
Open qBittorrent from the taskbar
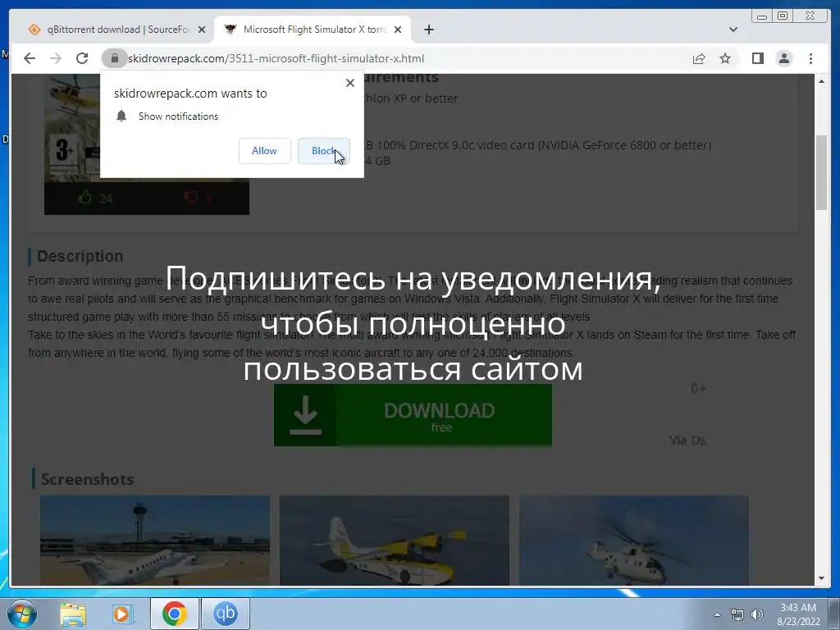(x=226, y=614)
